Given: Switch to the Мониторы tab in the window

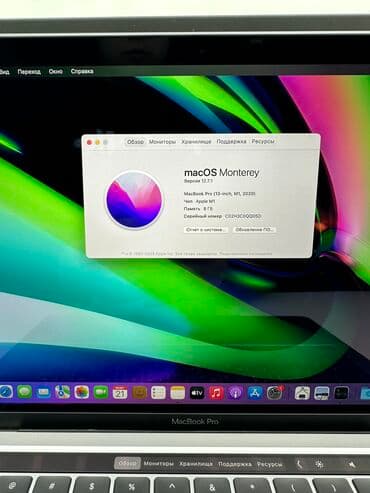Looking at the screenshot, I should click(x=162, y=142).
